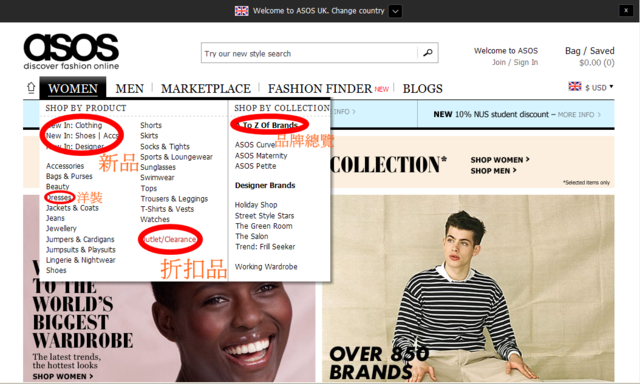
Task: Open Dresses category
Action: pos(59,198)
